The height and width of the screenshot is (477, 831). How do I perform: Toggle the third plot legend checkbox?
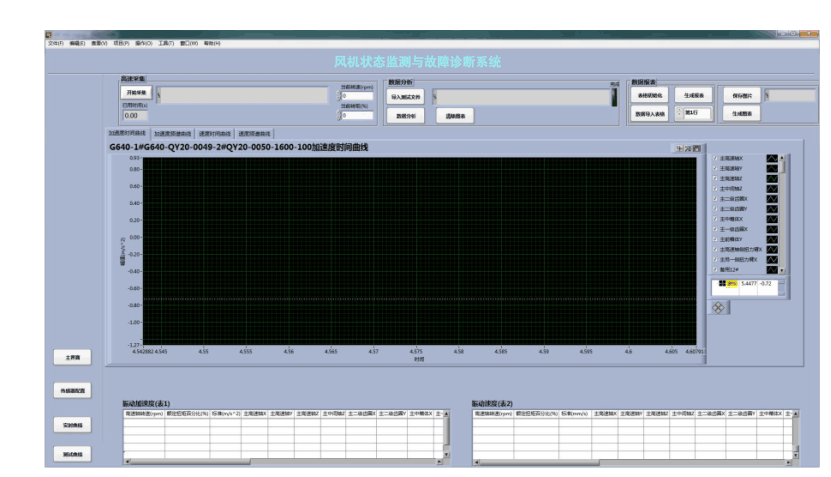(x=714, y=178)
